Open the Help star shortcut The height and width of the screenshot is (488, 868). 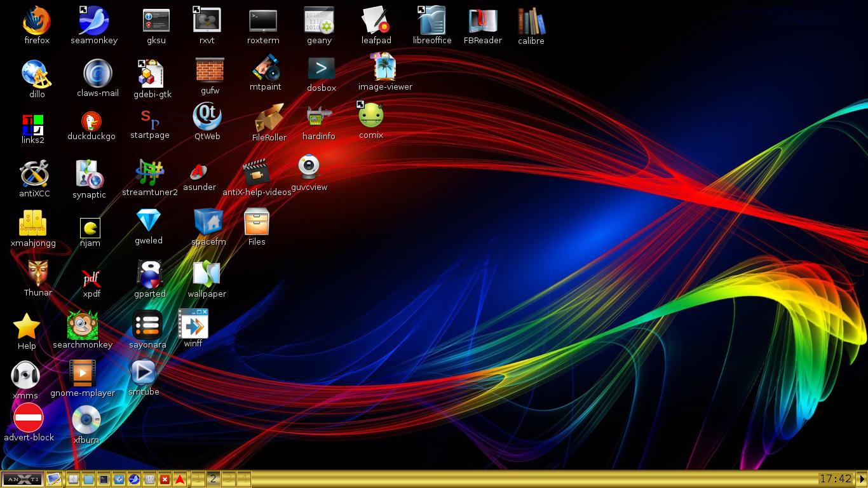point(26,325)
